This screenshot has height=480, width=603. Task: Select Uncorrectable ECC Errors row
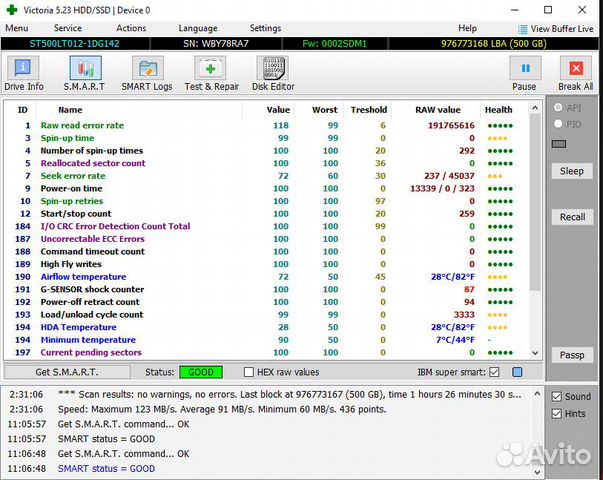pyautogui.click(x=265, y=239)
